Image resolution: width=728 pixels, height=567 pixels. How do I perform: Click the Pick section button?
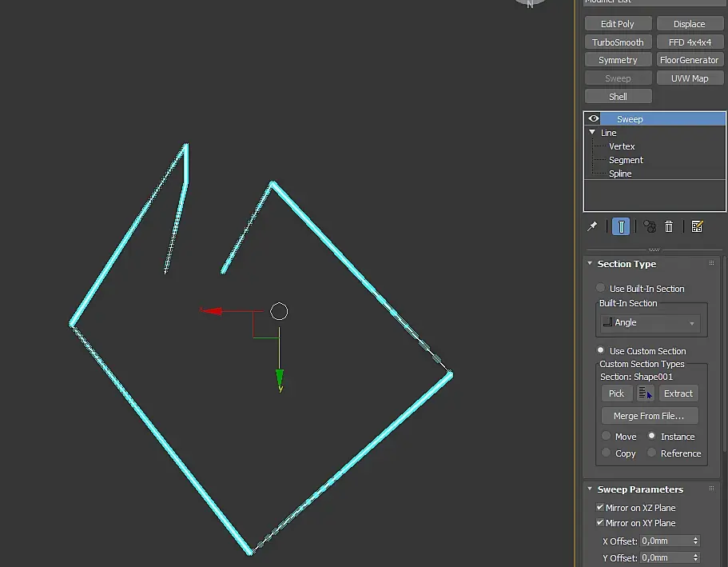pyautogui.click(x=617, y=393)
